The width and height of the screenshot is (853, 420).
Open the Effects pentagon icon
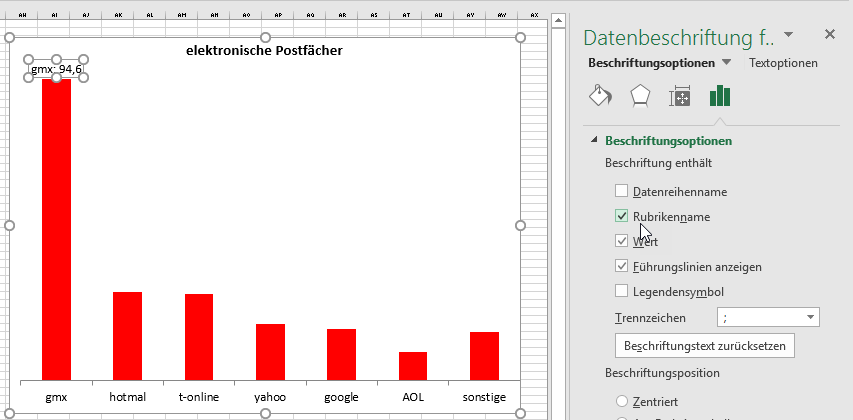pyautogui.click(x=640, y=96)
